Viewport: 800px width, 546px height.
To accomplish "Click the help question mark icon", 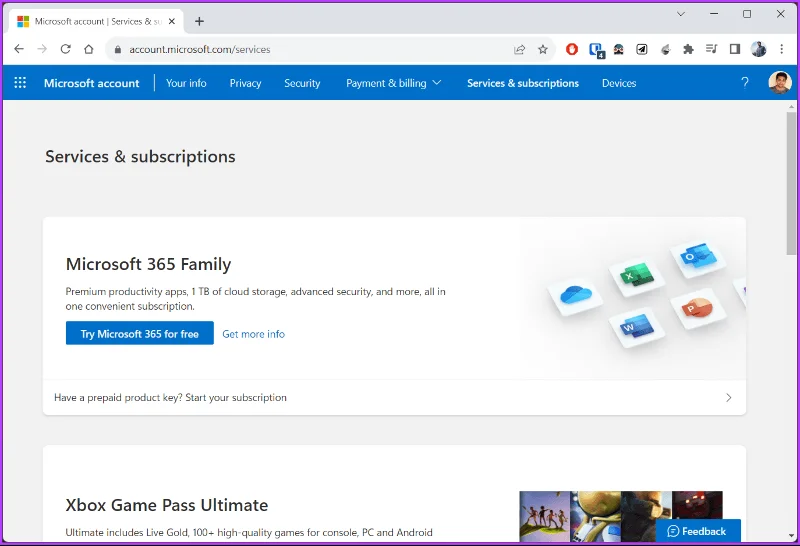I will (744, 83).
